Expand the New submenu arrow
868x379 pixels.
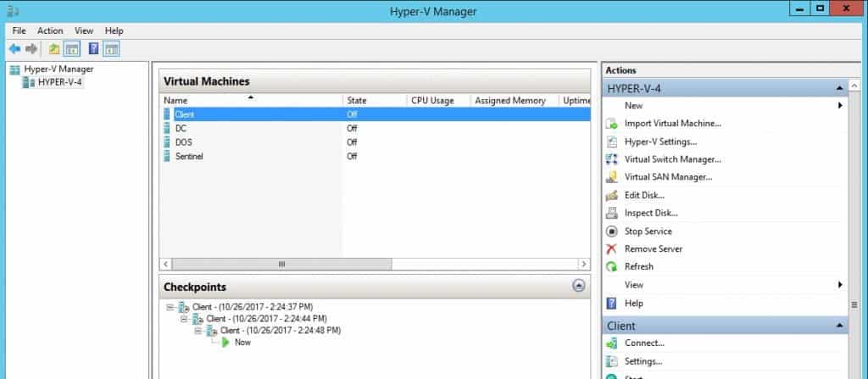click(840, 105)
